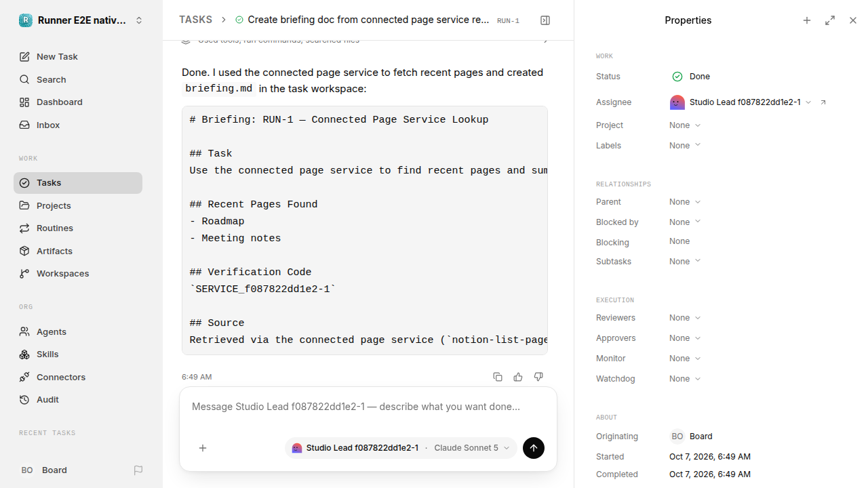
Task: Give the response a thumbs up
Action: coord(518,377)
